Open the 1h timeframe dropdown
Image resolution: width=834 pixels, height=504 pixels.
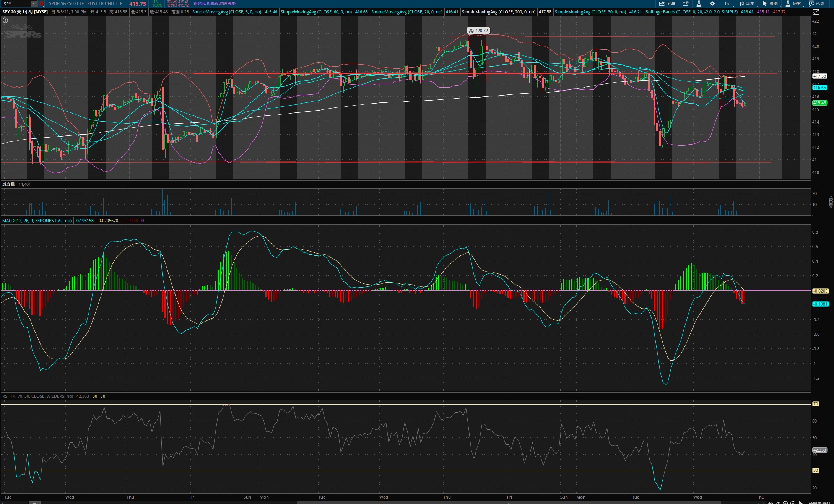[727, 3]
